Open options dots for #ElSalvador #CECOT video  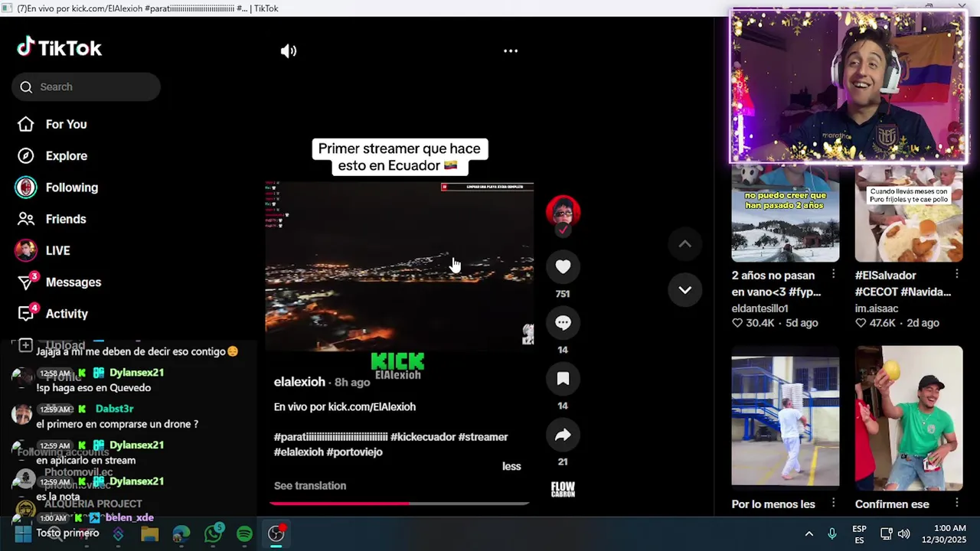957,274
